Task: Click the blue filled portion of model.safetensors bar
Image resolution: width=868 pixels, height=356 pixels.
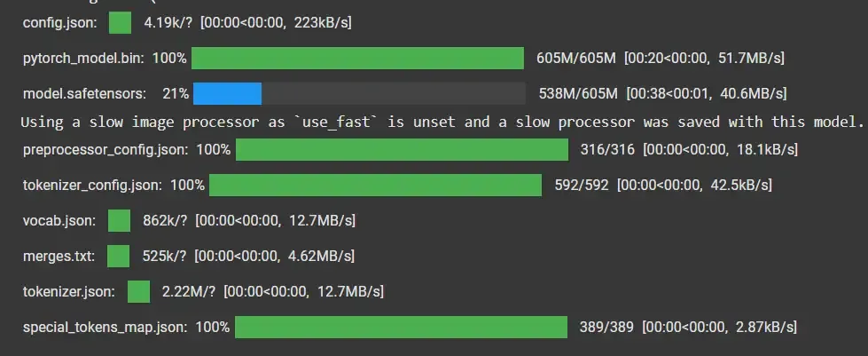Action: pyautogui.click(x=227, y=93)
